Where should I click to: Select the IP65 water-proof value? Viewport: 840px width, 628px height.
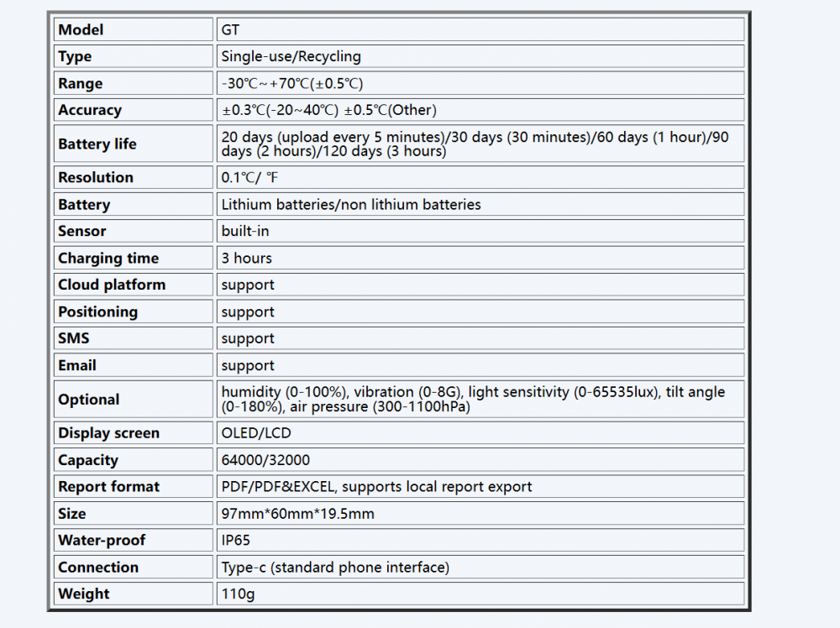point(236,541)
